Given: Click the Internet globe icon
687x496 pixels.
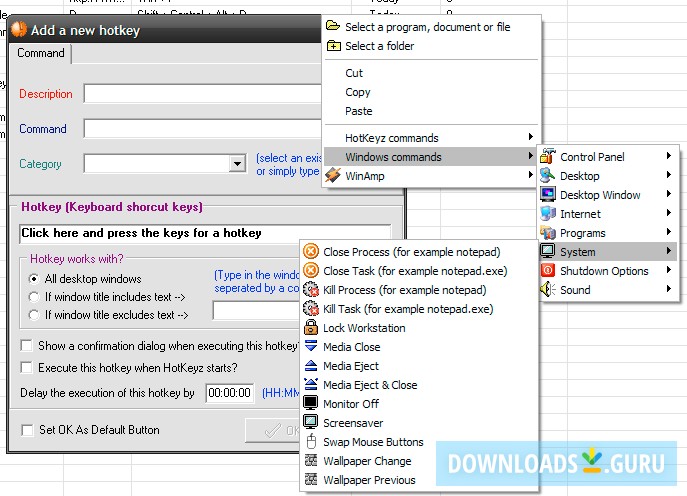Looking at the screenshot, I should pos(548,213).
